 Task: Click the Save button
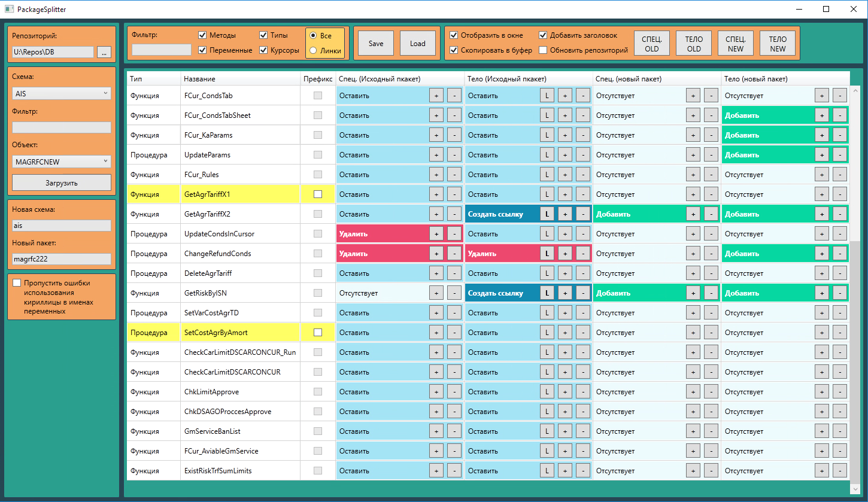point(376,44)
